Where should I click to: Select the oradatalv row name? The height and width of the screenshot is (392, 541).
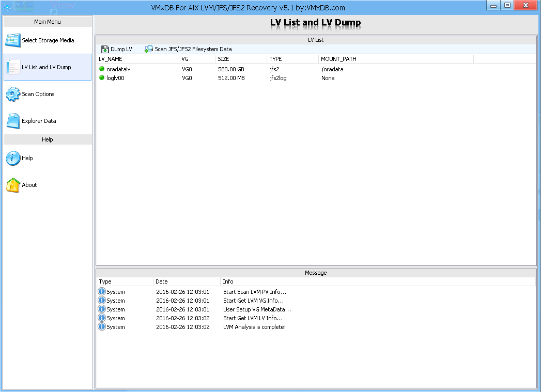point(118,69)
